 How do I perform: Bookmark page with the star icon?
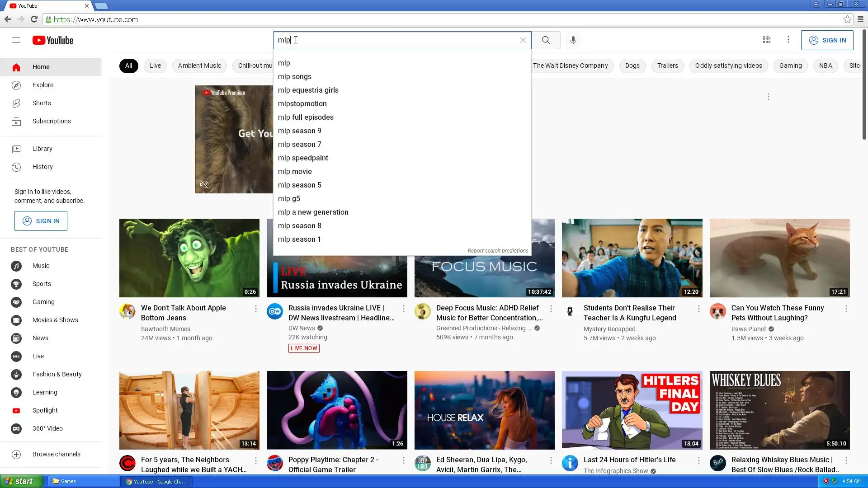[847, 19]
